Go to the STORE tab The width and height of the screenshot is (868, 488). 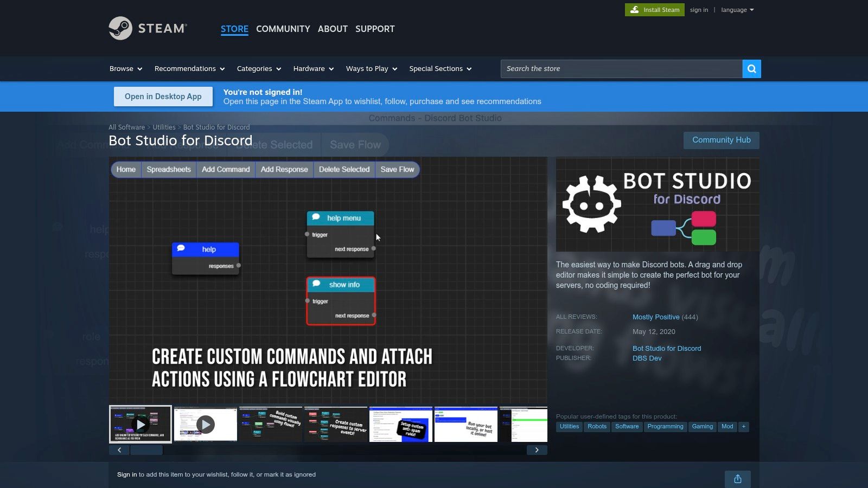coord(234,29)
